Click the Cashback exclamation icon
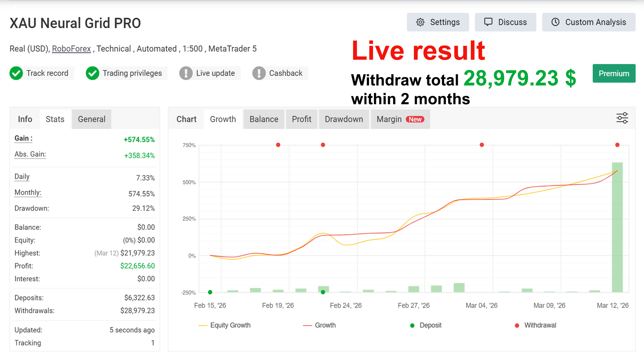644x362 pixels. (259, 73)
